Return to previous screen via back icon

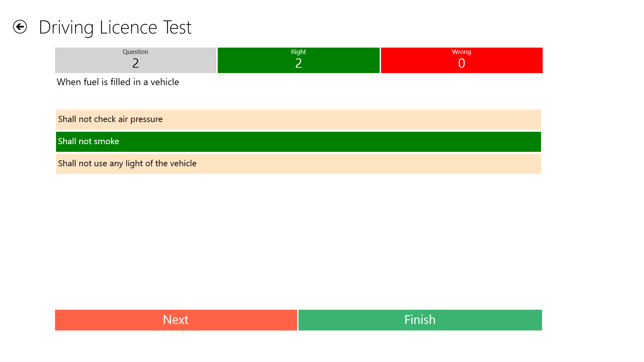[x=21, y=26]
